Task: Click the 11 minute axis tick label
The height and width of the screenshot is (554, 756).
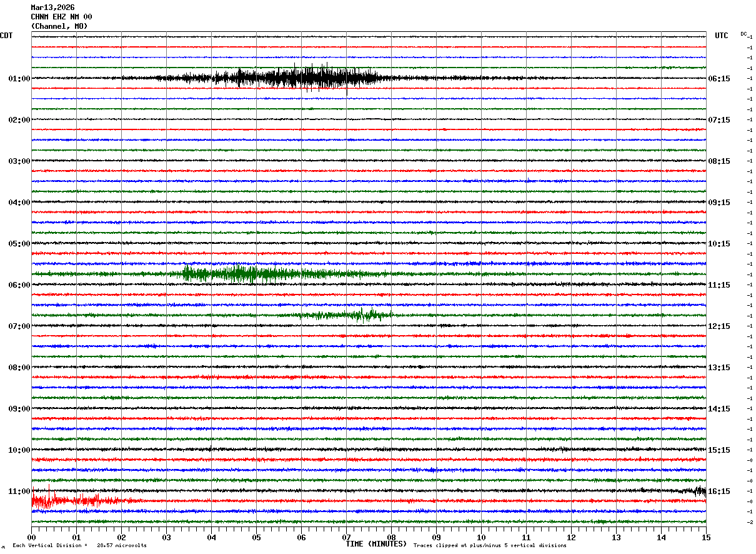Action: (x=526, y=537)
